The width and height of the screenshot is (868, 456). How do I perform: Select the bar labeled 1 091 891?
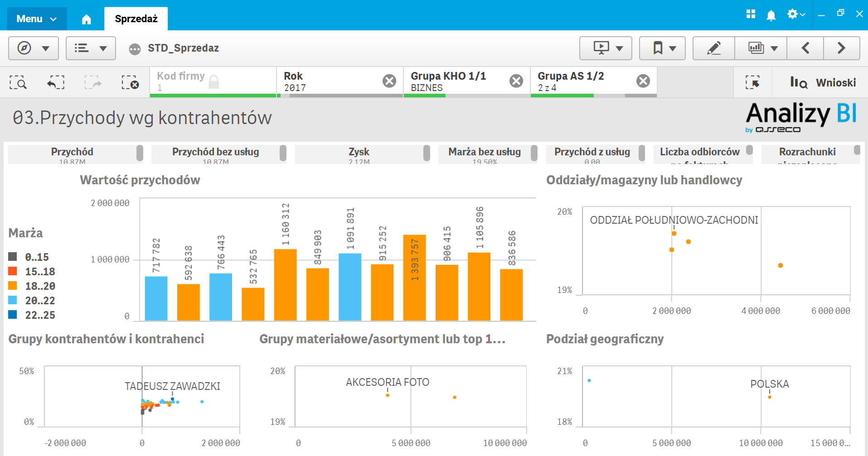pos(350,287)
